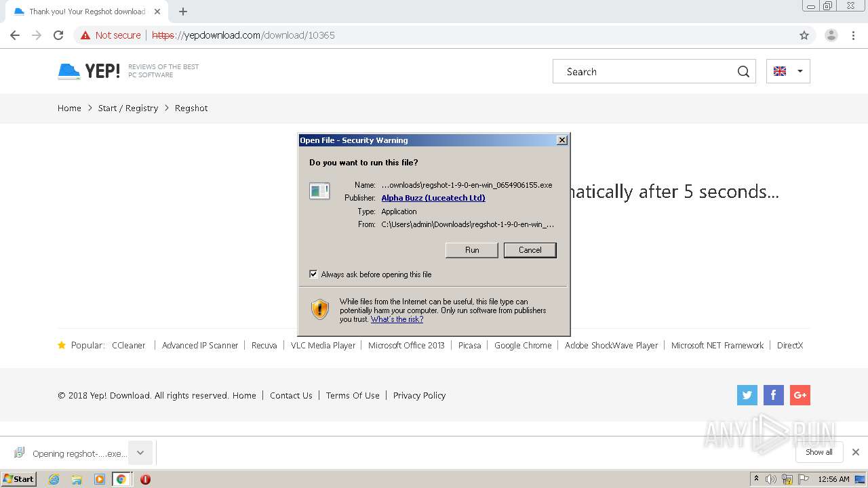The image size is (868, 488).
Task: Click the YEP! sneaker logo
Action: (x=89, y=71)
